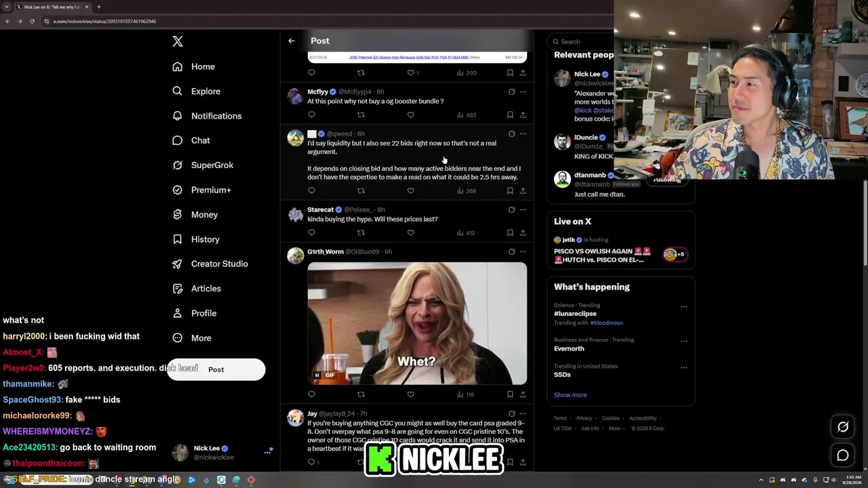Bookmark Starecat's hype post
Screen dimensions: 868x488
(x=510, y=233)
